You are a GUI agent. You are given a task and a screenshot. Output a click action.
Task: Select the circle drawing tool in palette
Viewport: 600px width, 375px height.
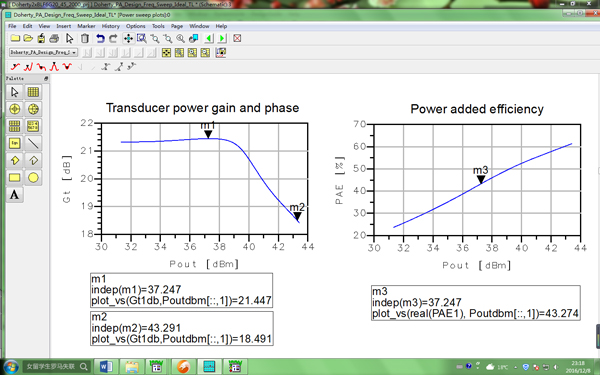(33, 178)
